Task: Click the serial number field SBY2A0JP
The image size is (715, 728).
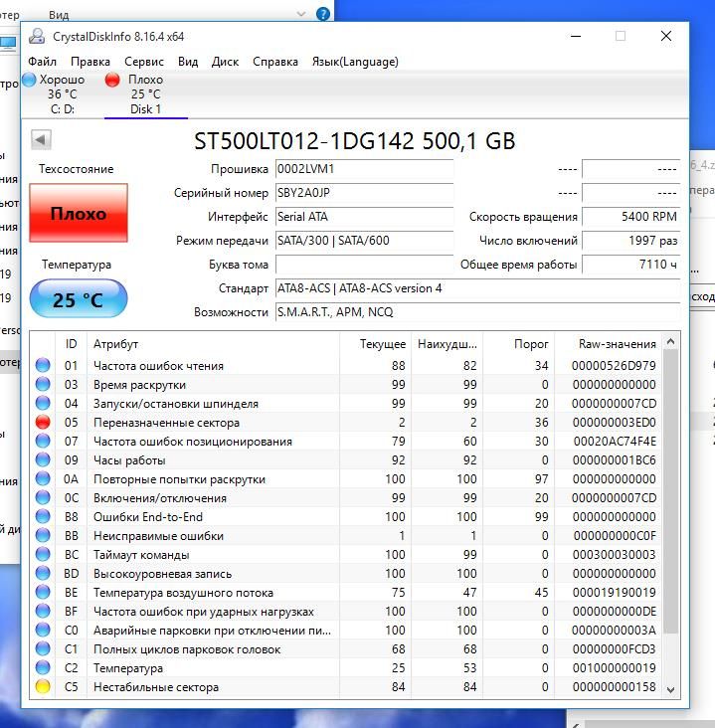Action: pyautogui.click(x=365, y=193)
